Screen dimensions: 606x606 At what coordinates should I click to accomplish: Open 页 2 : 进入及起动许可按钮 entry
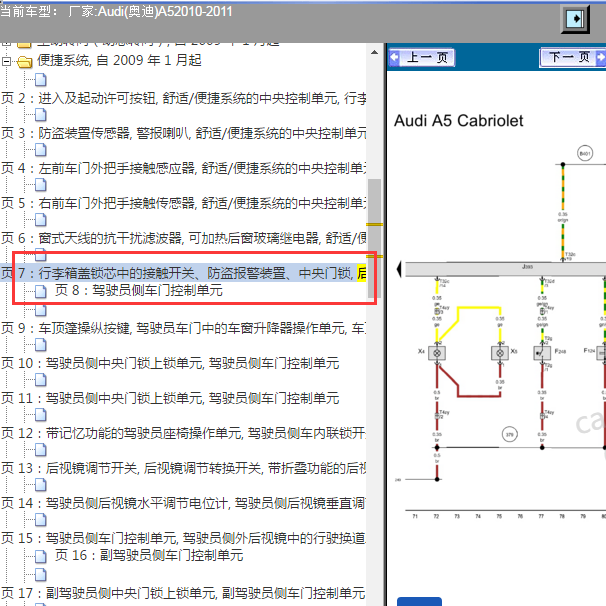tap(183, 99)
